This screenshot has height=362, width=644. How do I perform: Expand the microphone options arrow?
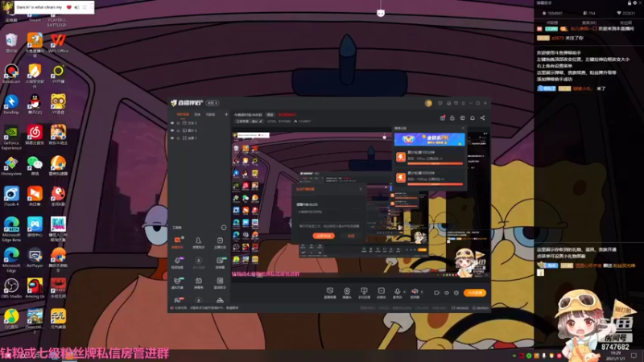coord(404,292)
